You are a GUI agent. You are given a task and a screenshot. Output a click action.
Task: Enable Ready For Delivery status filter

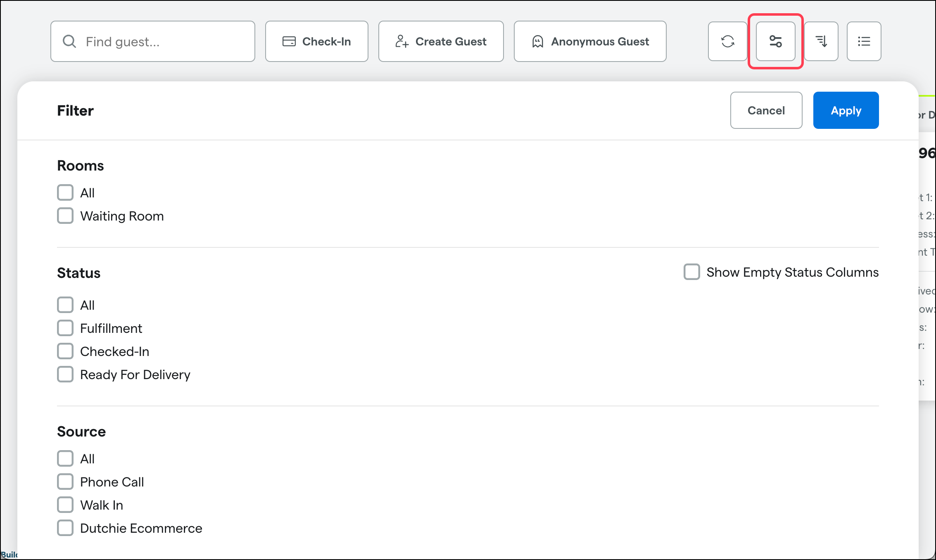65,374
